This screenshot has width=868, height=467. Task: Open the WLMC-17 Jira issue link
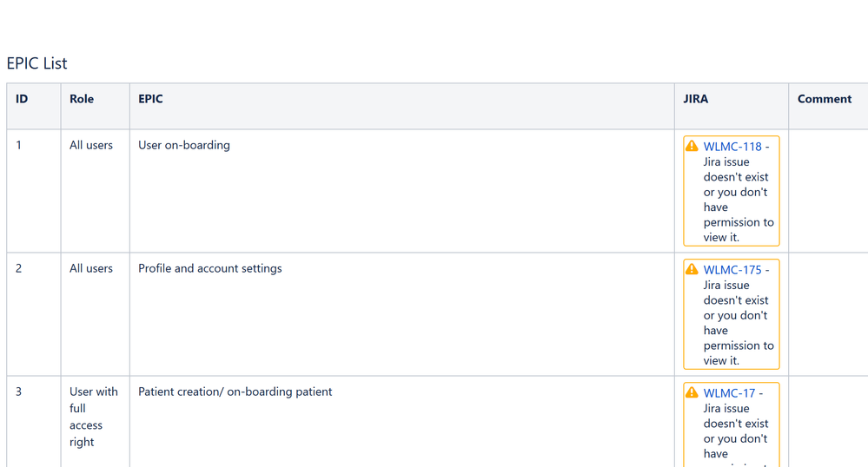tap(729, 393)
